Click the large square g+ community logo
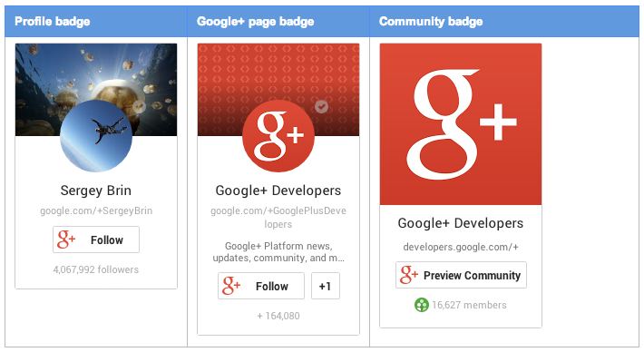The image size is (644, 352). point(461,124)
